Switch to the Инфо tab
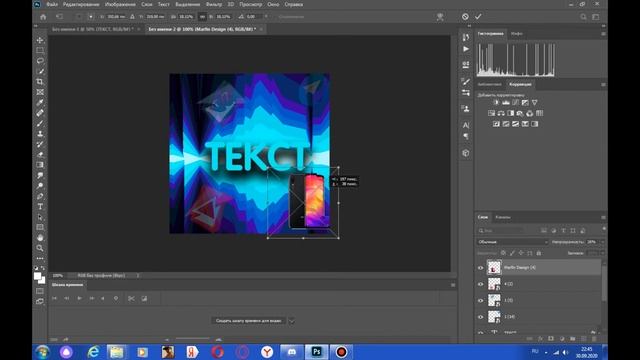 click(517, 33)
